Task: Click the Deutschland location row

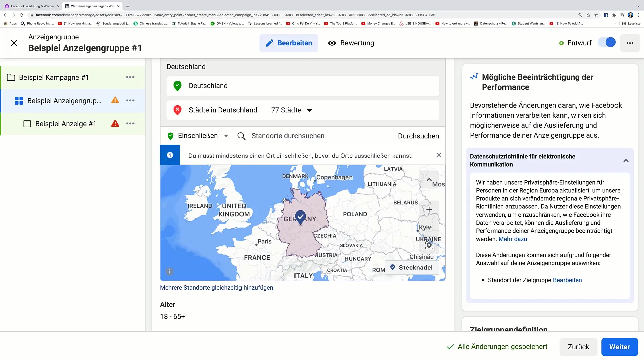Action: point(303,86)
